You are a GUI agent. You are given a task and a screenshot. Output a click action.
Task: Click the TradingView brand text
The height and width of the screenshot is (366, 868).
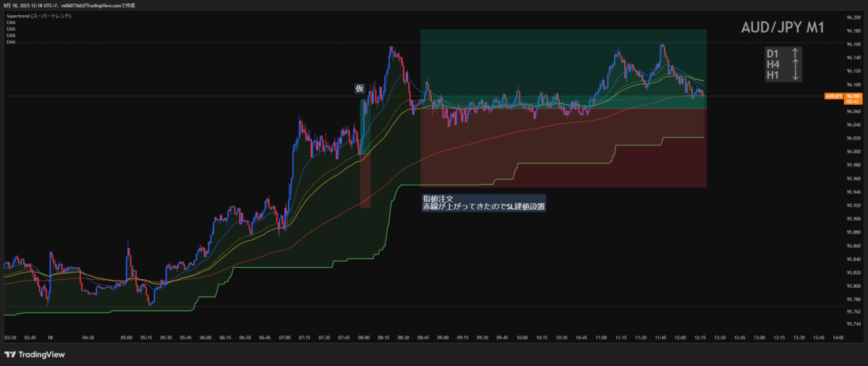[42, 354]
